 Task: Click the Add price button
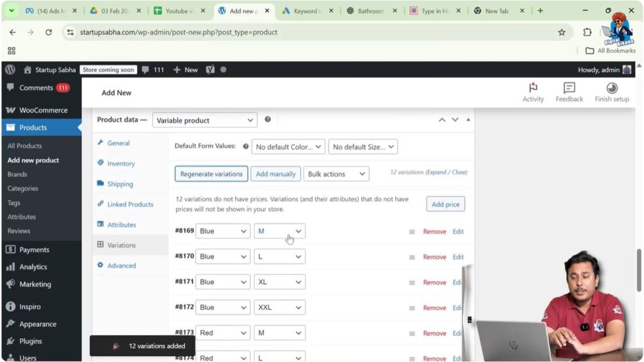(445, 204)
